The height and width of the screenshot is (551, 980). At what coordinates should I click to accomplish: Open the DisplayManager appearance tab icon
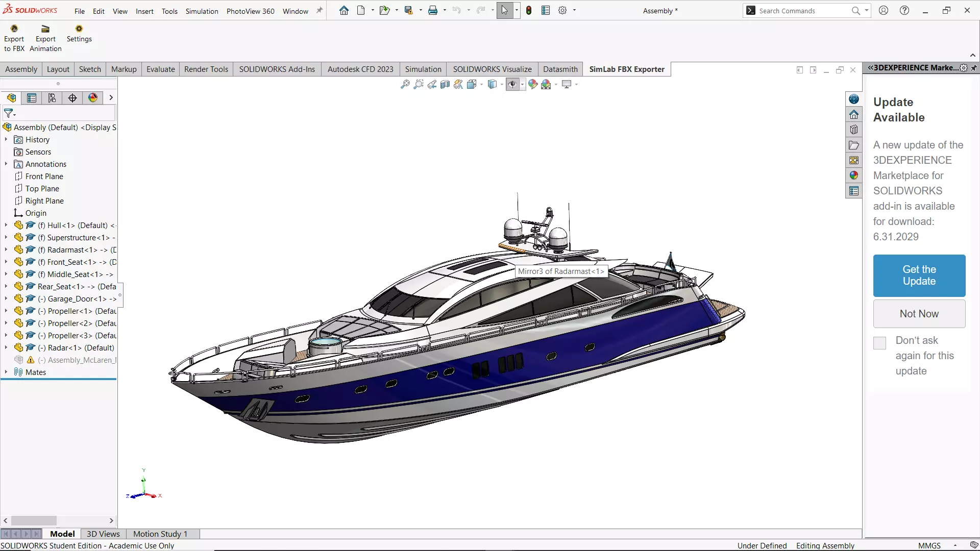tap(93, 98)
